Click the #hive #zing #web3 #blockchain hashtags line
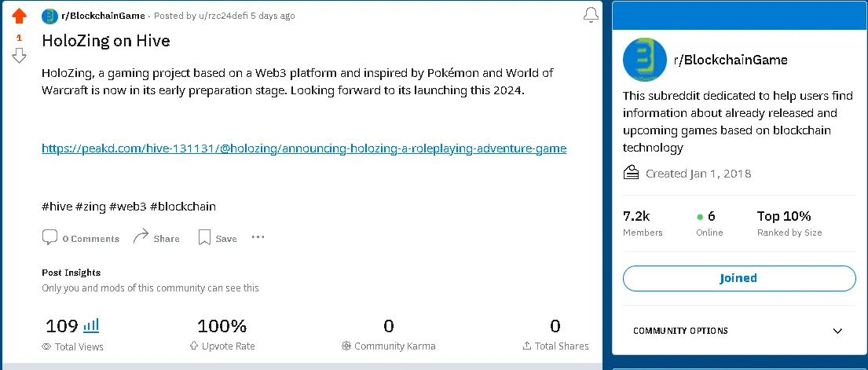 128,207
